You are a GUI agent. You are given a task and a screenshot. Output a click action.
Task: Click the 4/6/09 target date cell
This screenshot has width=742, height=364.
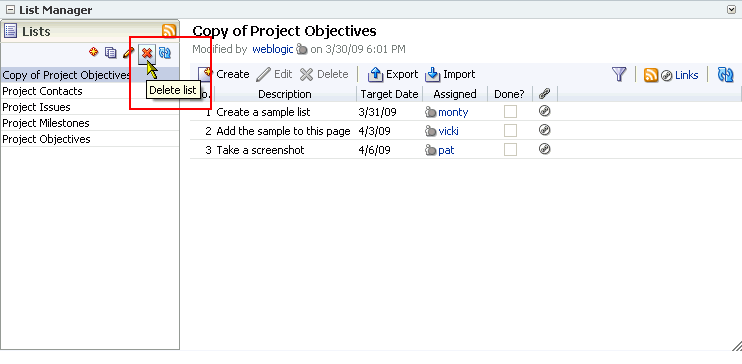point(374,150)
